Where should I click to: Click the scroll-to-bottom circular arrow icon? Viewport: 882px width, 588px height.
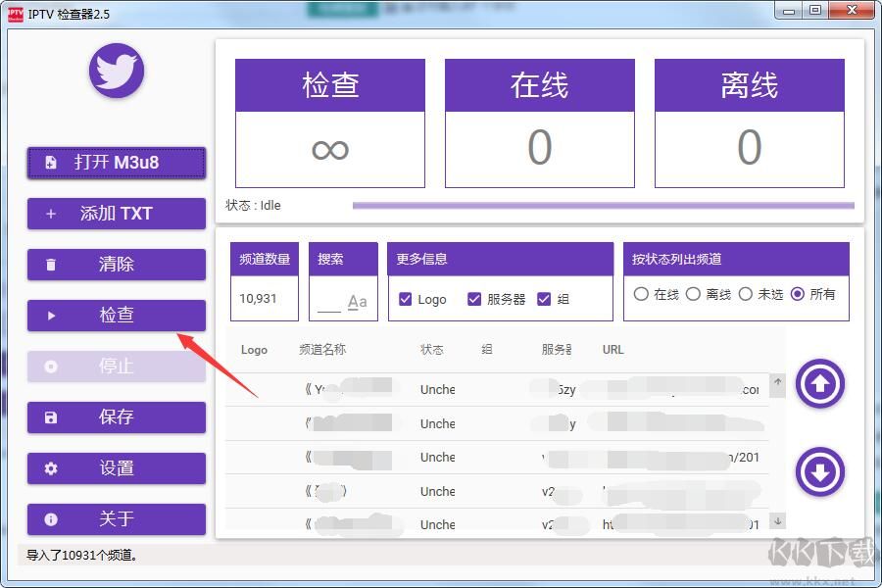coord(819,472)
